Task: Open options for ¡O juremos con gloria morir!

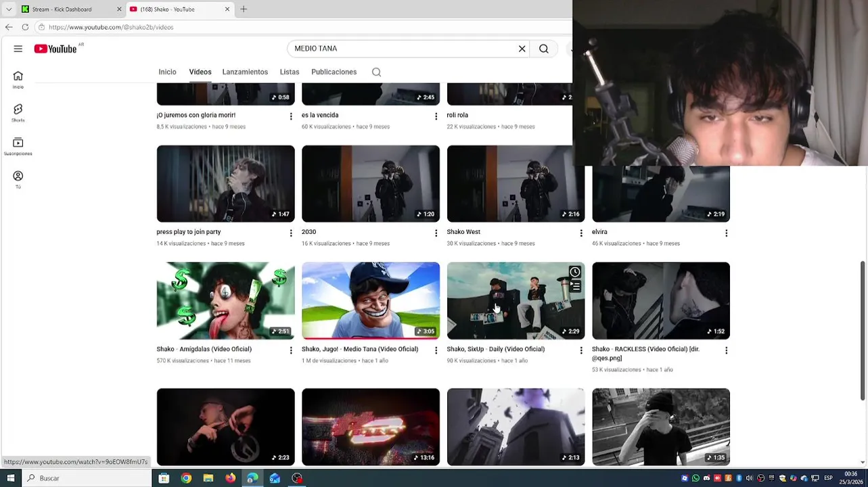Action: point(291,116)
